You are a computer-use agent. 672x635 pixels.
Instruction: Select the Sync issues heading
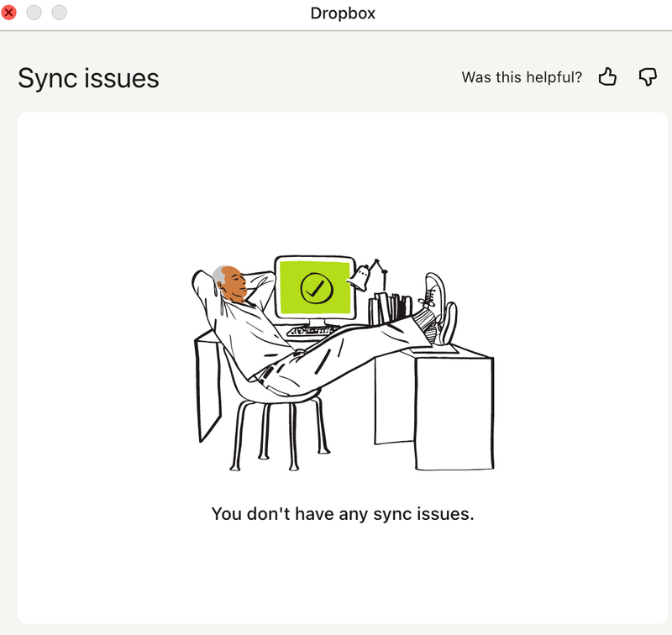[88, 78]
